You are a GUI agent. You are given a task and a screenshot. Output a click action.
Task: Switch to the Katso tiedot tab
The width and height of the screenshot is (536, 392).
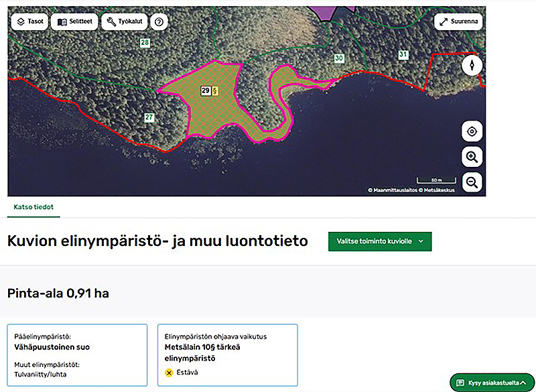pos(33,208)
